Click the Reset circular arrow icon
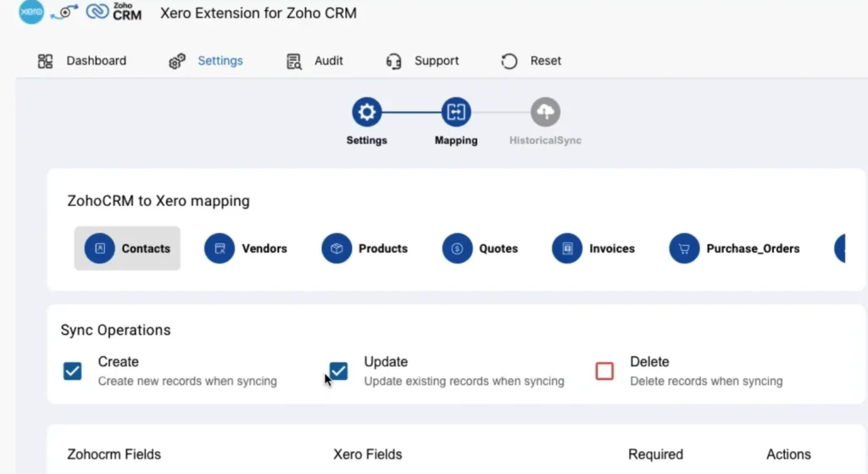This screenshot has height=474, width=868. point(509,61)
